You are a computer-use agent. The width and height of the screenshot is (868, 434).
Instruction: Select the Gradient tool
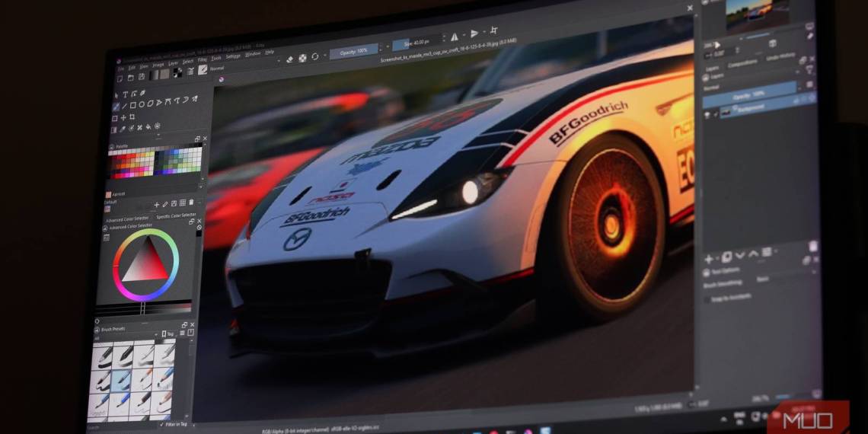pyautogui.click(x=113, y=130)
